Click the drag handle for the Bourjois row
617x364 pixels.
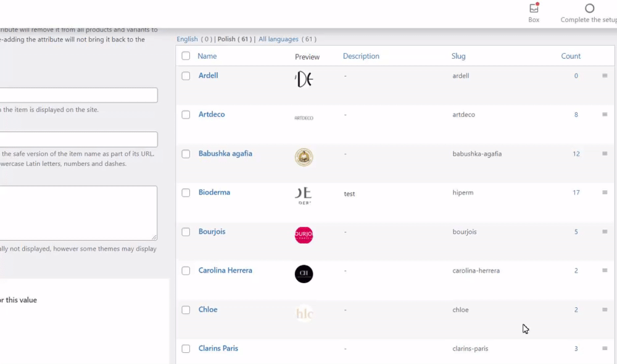pyautogui.click(x=605, y=232)
